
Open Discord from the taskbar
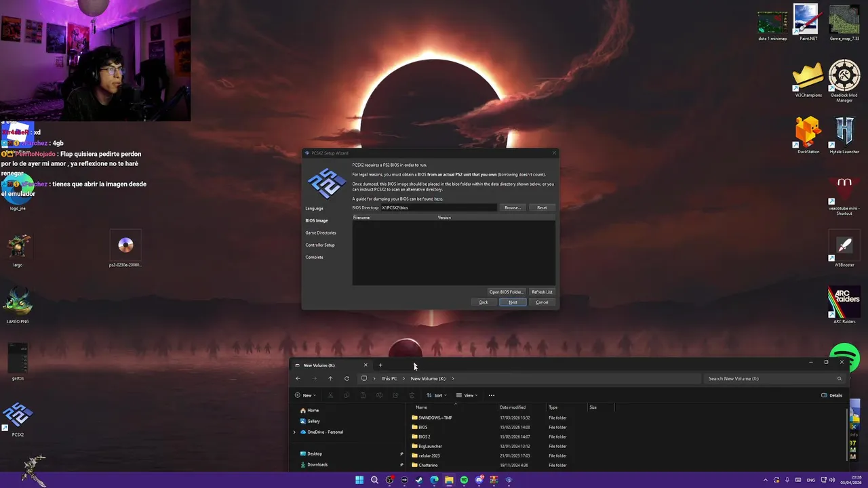coord(479,480)
